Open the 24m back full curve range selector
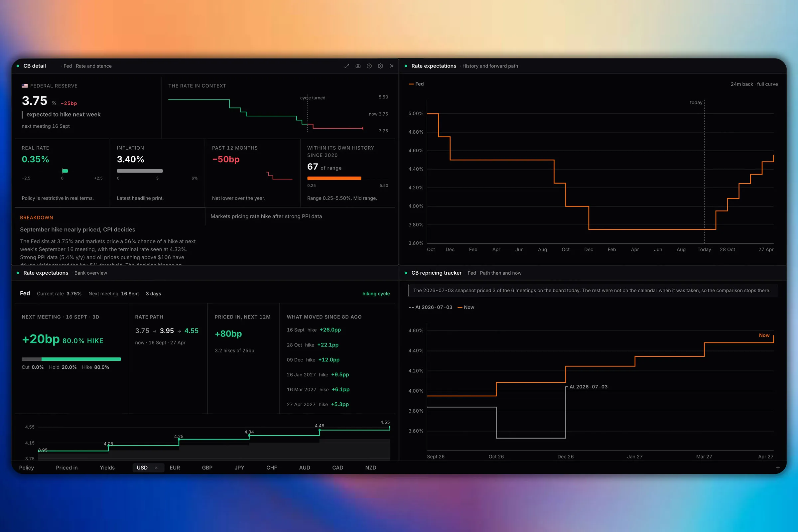Viewport: 798px width, 532px height. point(754,84)
